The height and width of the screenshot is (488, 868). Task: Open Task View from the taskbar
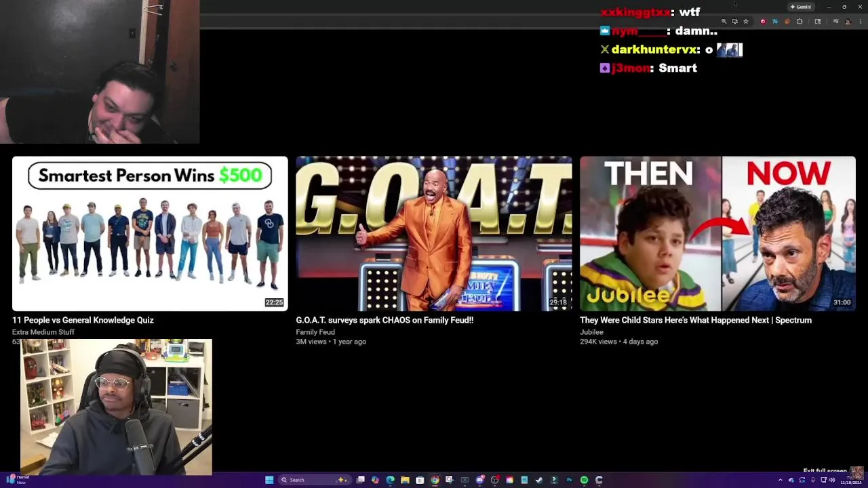point(360,480)
